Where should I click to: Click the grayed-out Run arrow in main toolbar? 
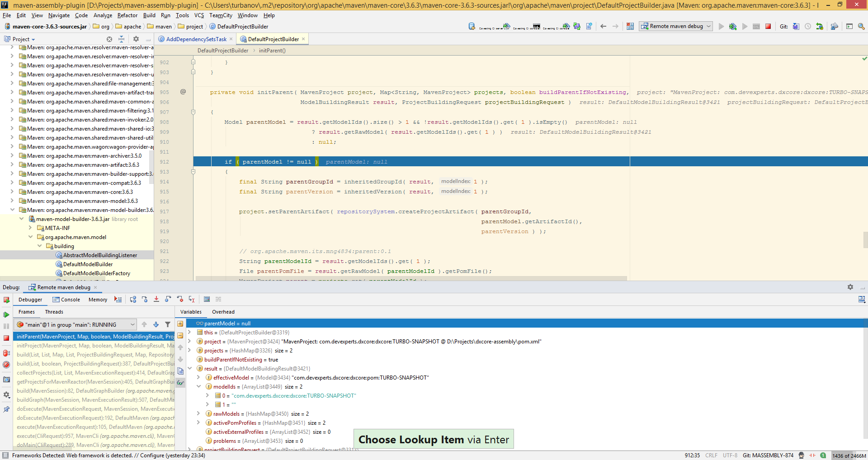(721, 27)
